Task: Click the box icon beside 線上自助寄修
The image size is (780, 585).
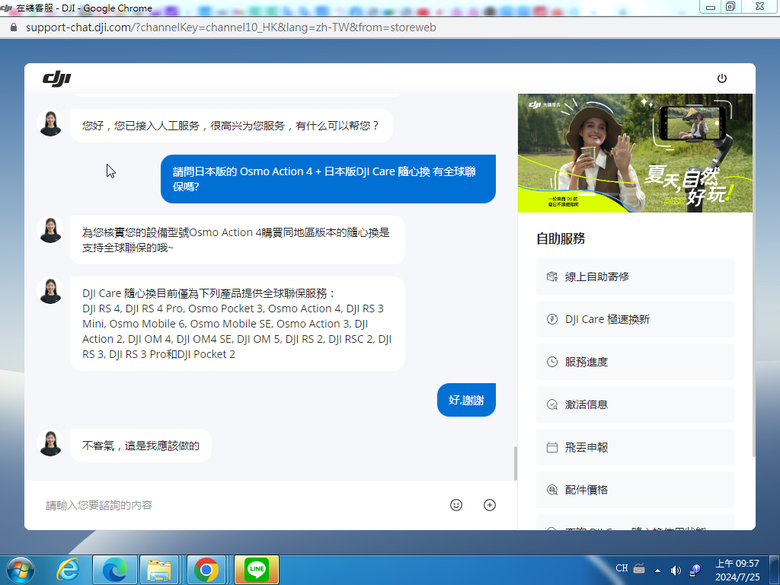Action: click(x=552, y=277)
